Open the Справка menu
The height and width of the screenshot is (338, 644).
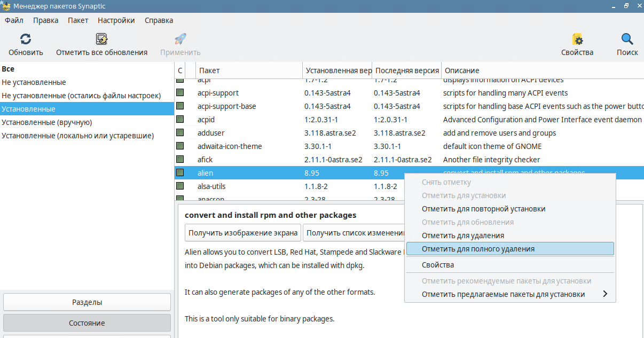click(x=159, y=20)
